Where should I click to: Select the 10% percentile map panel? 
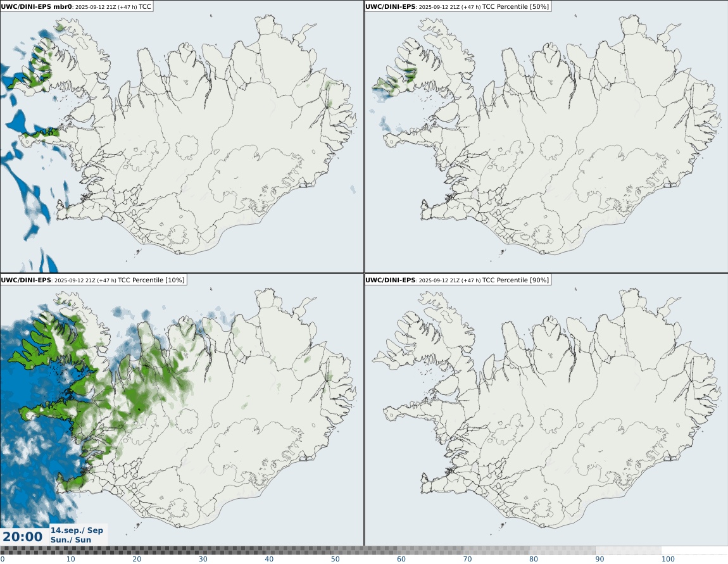click(182, 410)
